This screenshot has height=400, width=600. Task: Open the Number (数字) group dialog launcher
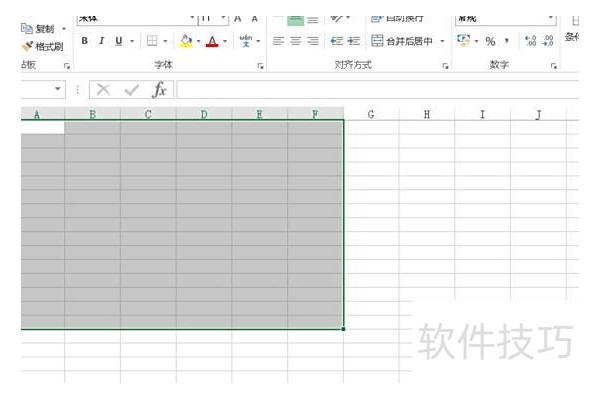tap(554, 66)
